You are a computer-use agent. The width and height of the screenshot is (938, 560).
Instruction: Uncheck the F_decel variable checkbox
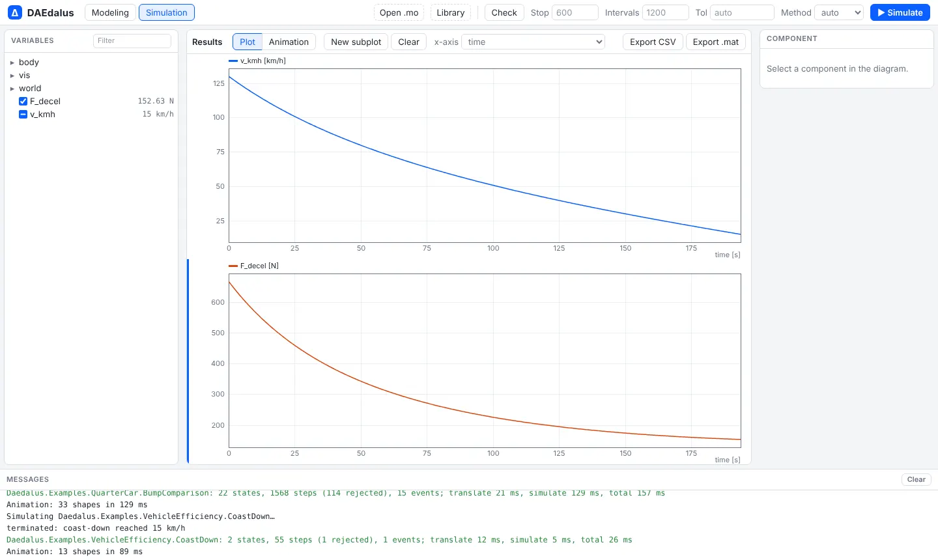click(x=23, y=101)
